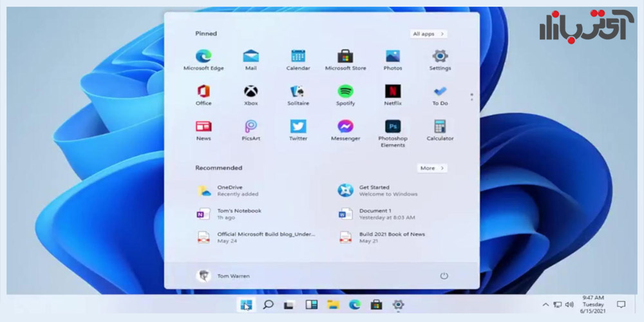
Task: Launch Netflix
Action: pos(393,95)
